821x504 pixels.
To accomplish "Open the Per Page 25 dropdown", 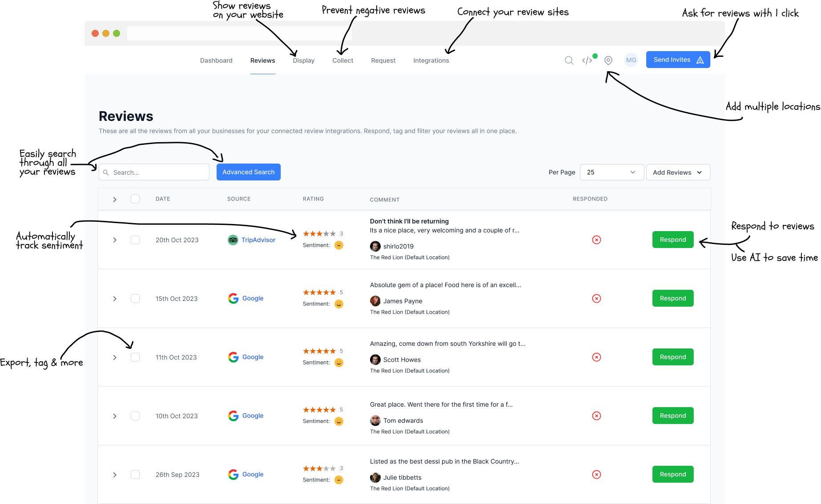I will [612, 172].
